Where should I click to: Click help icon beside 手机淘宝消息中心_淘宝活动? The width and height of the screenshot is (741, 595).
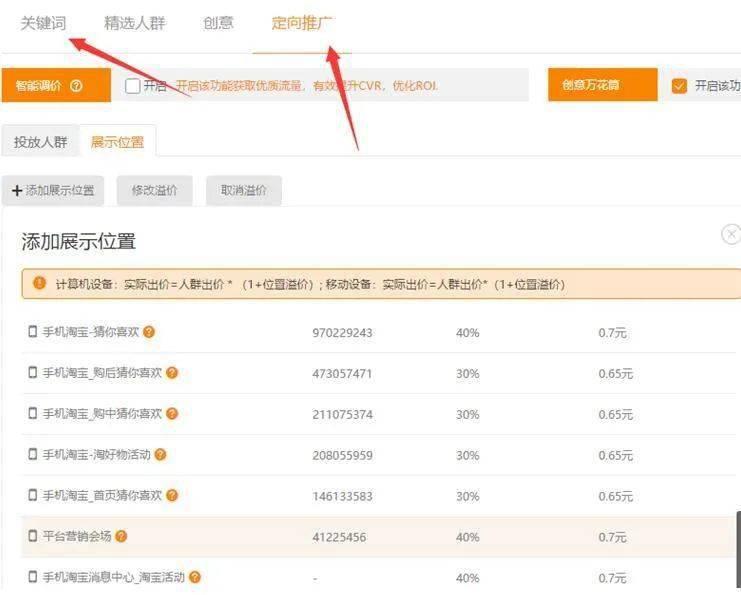click(195, 577)
